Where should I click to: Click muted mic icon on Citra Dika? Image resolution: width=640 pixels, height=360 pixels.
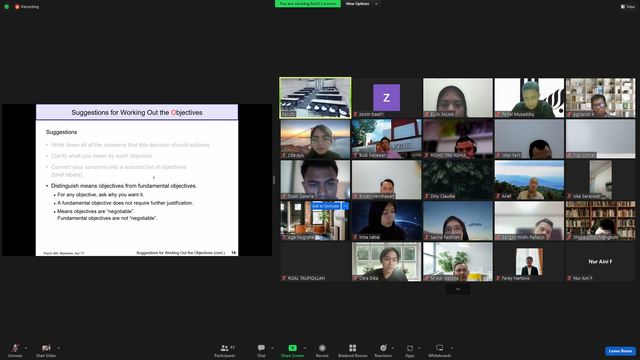click(x=356, y=278)
